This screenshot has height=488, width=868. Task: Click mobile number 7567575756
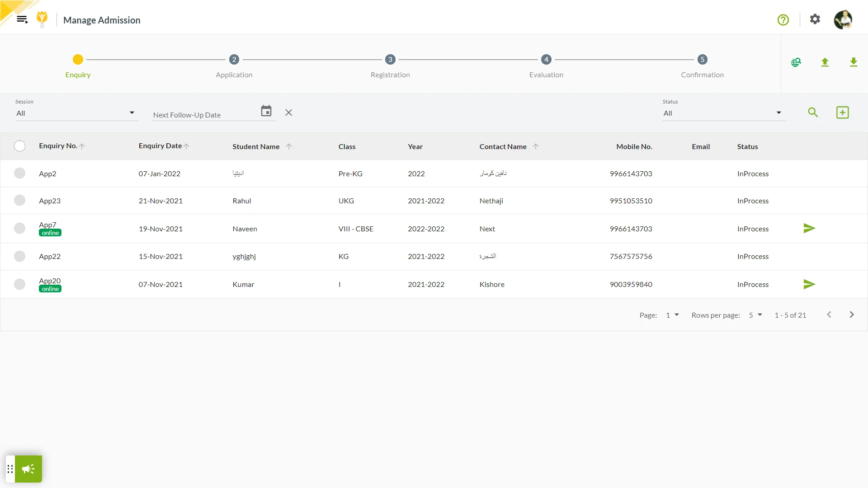(631, 256)
